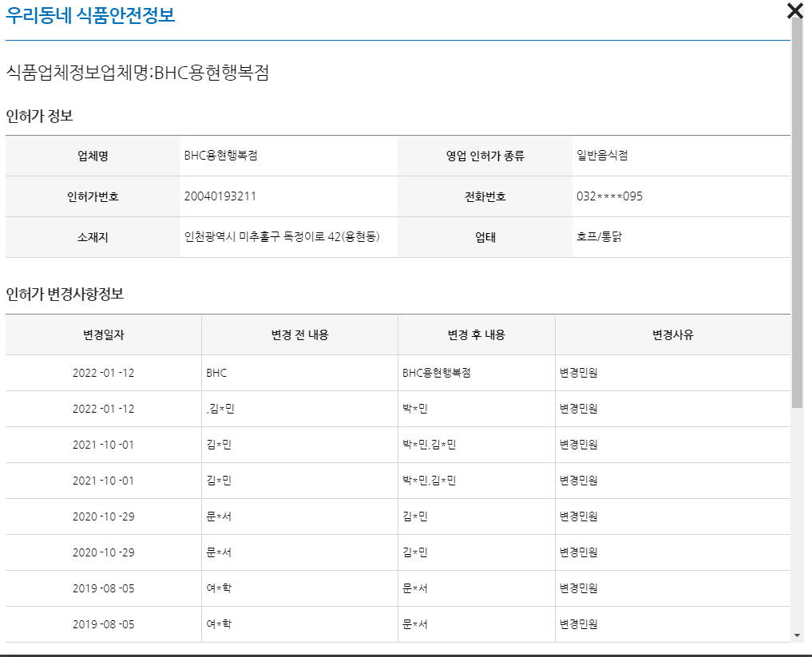The width and height of the screenshot is (812, 657).
Task: Click the vertical scrollbar thumb
Action: point(797,212)
